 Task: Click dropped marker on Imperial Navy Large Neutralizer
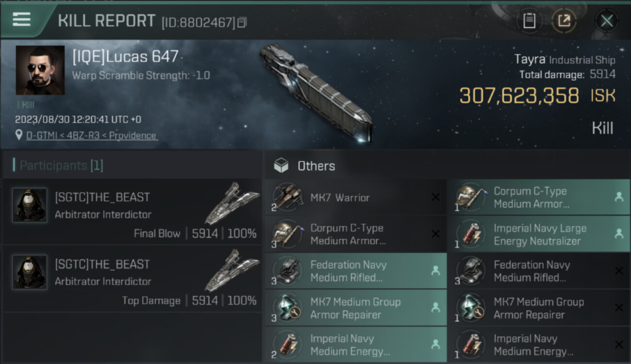click(619, 234)
